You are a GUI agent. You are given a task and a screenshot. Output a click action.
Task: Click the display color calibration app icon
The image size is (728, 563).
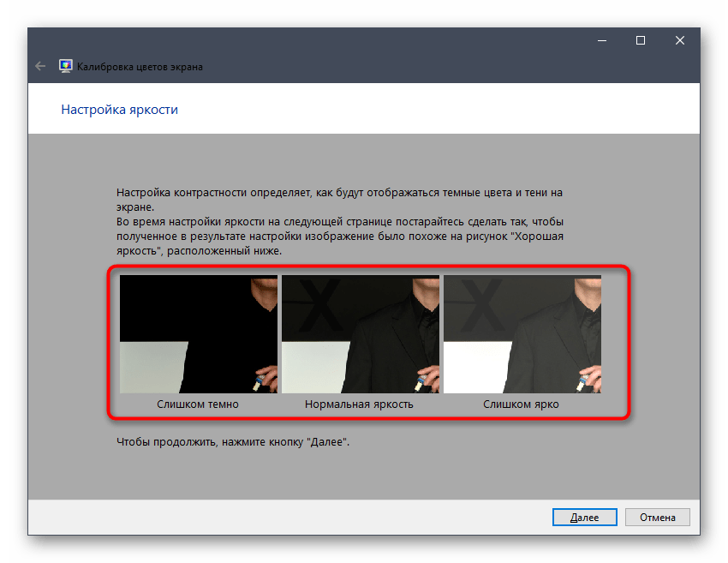click(66, 66)
